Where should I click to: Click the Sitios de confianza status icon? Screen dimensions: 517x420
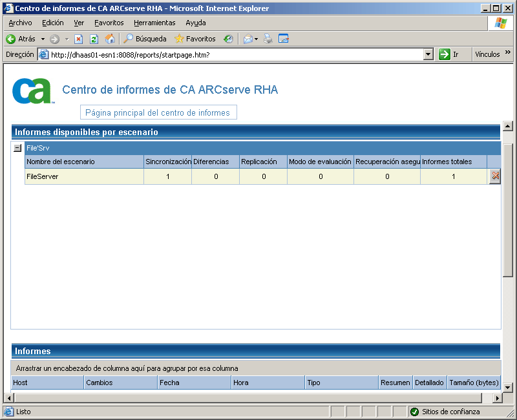coord(414,411)
